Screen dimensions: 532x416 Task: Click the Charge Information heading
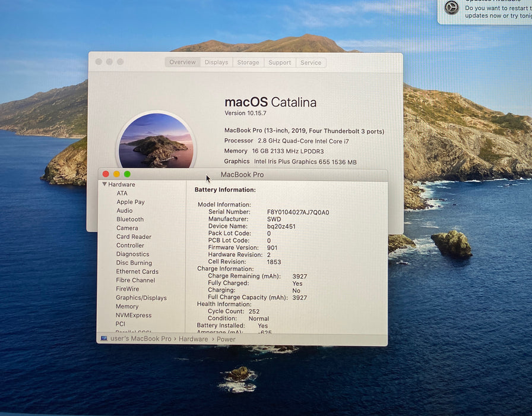click(225, 269)
